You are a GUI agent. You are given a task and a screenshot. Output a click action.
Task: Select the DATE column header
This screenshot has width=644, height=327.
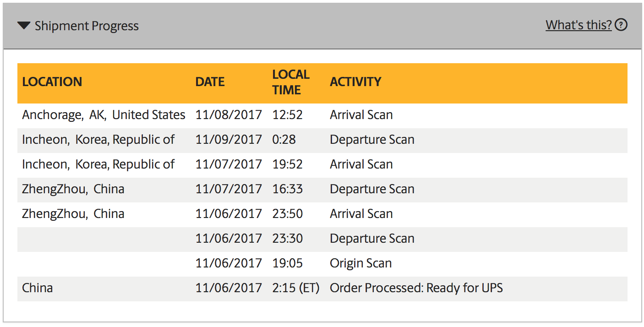[210, 82]
